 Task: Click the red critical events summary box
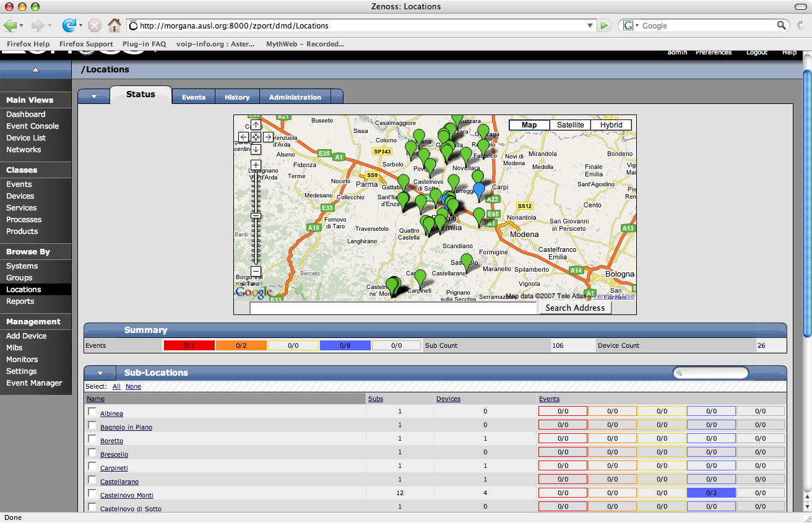[189, 345]
